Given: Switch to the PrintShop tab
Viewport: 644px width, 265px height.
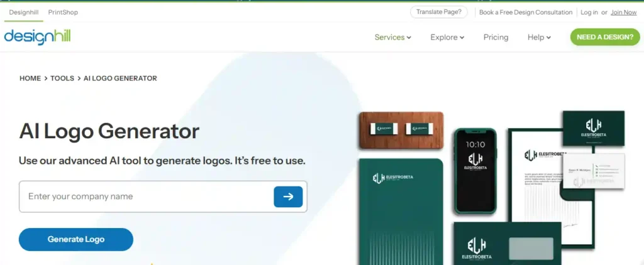Looking at the screenshot, I should (63, 13).
